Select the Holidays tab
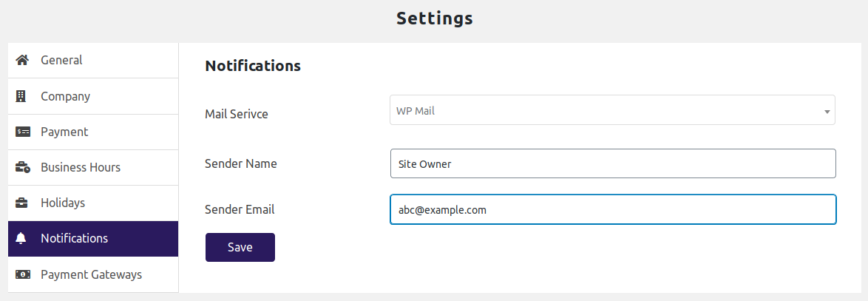 (x=63, y=203)
